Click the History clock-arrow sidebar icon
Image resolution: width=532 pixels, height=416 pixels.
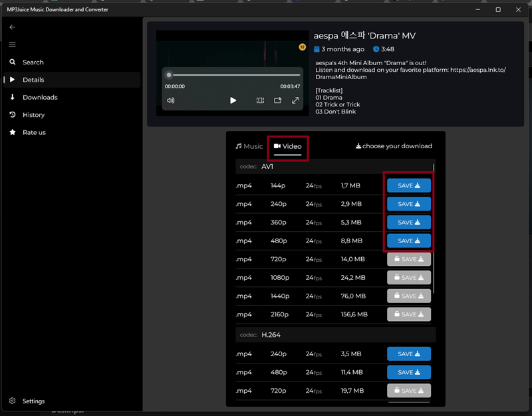point(13,114)
